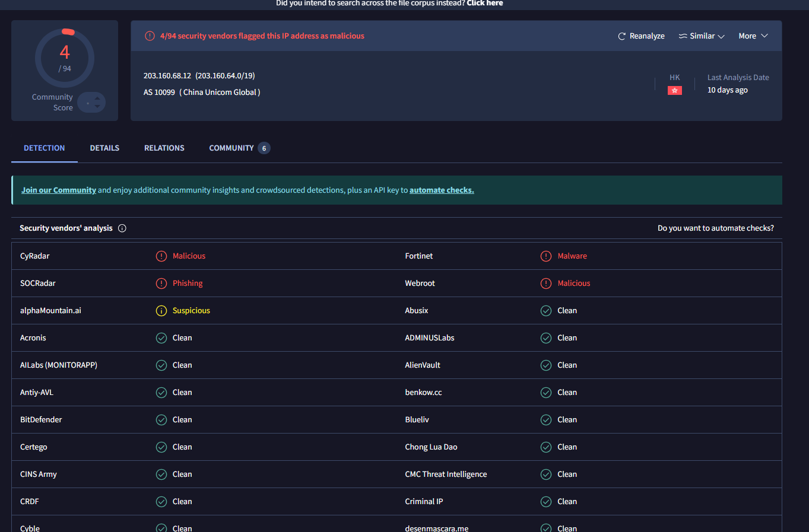Click SOCRadar phishing warning icon
This screenshot has height=532, width=809.
[161, 283]
